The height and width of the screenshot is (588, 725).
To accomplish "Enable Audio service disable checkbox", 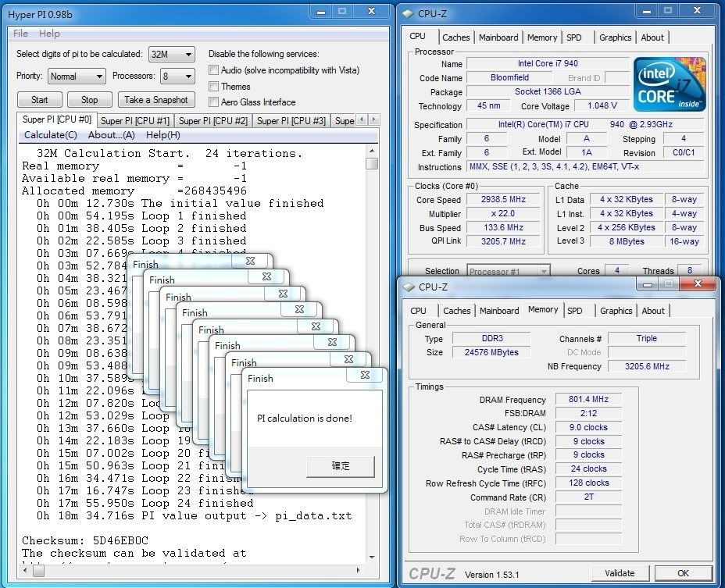I will [213, 70].
